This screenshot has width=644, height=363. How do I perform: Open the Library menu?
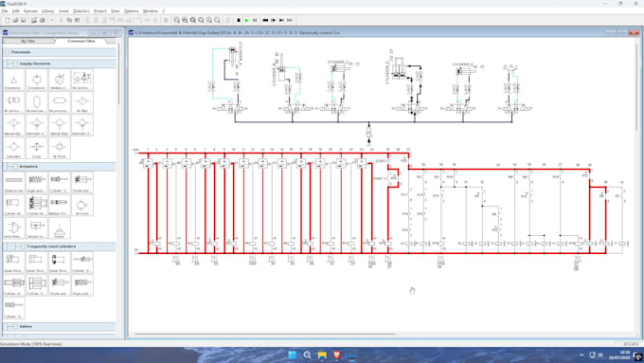pos(47,11)
